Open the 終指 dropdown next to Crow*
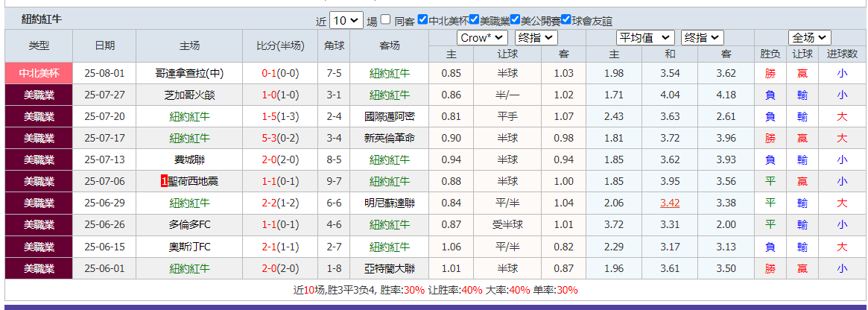 click(x=536, y=37)
